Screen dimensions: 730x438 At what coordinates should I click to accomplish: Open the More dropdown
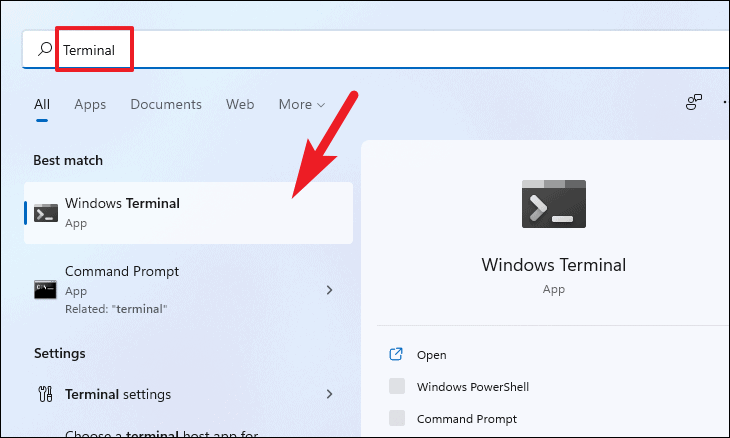301,104
